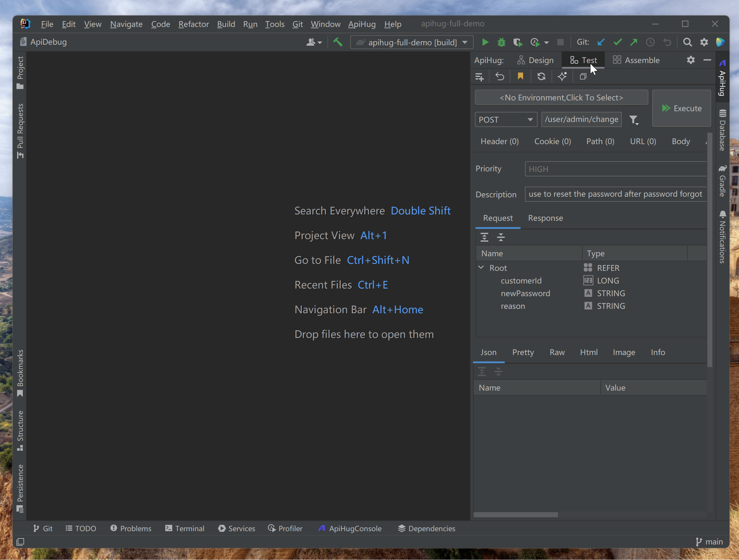Click the settings gear icon in ApiHug panel
Screen dimensions: 739x560
(691, 60)
